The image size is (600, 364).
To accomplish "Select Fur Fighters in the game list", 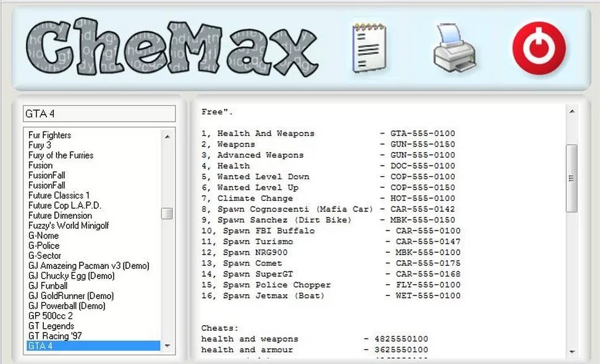I will pyautogui.click(x=50, y=135).
